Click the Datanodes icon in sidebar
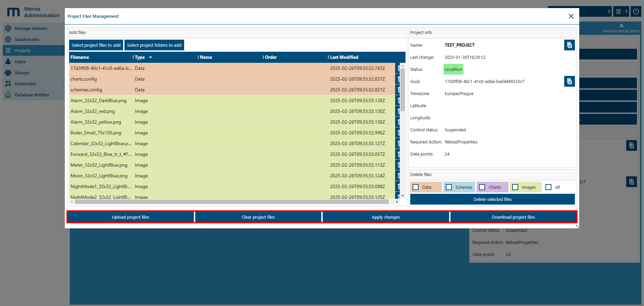644x306 pixels. (8, 84)
